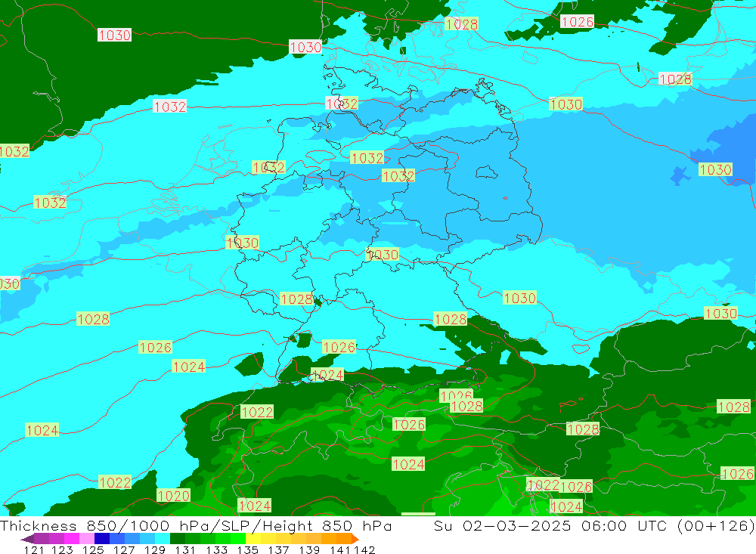Screen dimensions: 756x554
Task: Click the bright magenta legend color swatch
Action: tap(72, 538)
